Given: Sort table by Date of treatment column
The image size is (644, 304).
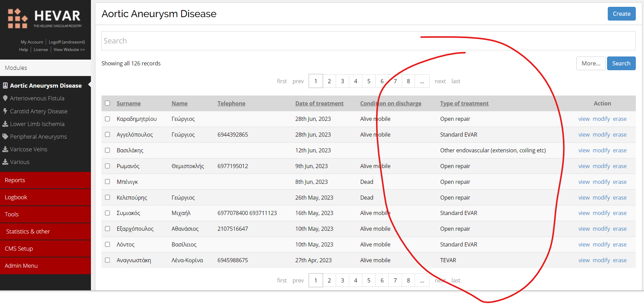Looking at the screenshot, I should point(319,103).
